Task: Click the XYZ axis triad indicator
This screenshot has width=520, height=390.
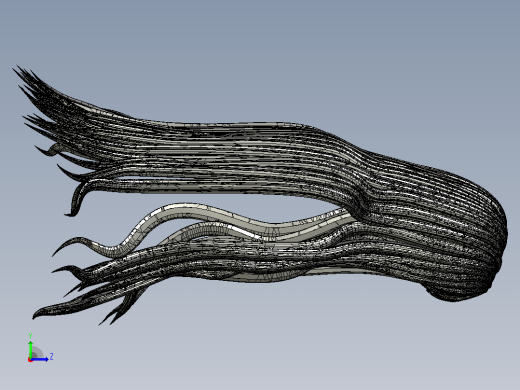Action: click(x=40, y=348)
